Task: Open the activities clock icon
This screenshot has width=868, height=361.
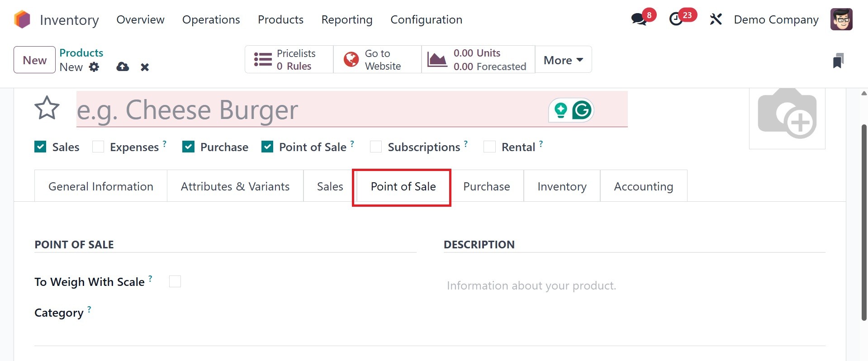Action: coord(676,19)
